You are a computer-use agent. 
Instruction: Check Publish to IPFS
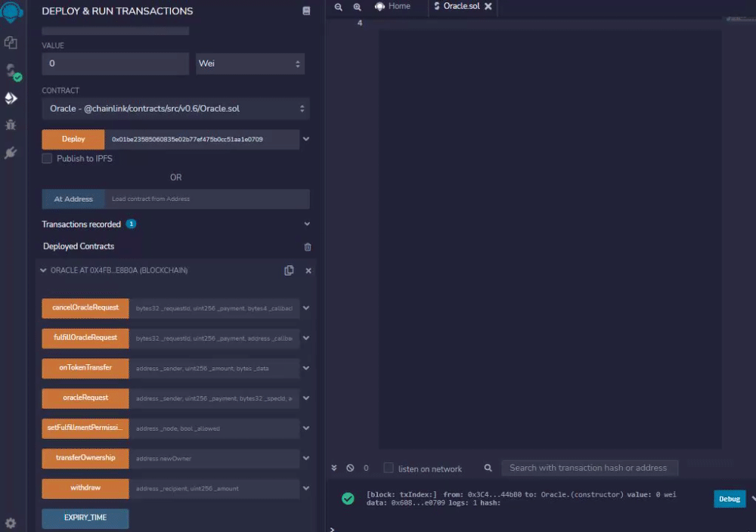(47, 159)
